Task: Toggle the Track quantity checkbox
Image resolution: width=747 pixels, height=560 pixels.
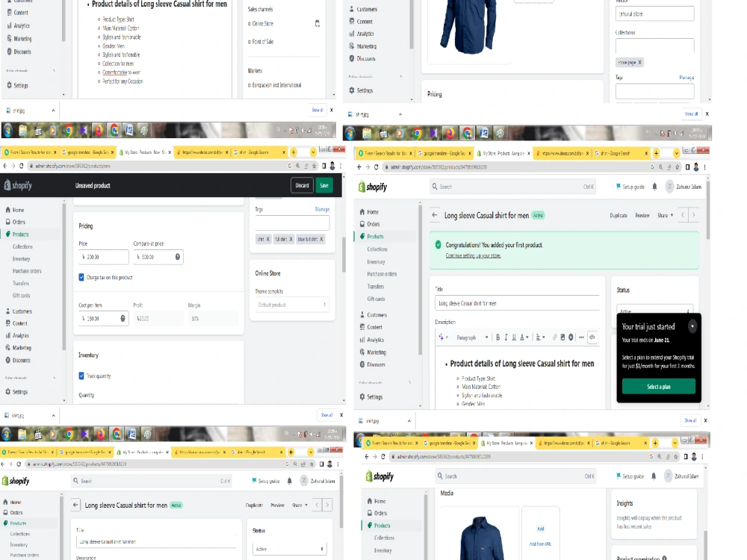Action: 81,376
